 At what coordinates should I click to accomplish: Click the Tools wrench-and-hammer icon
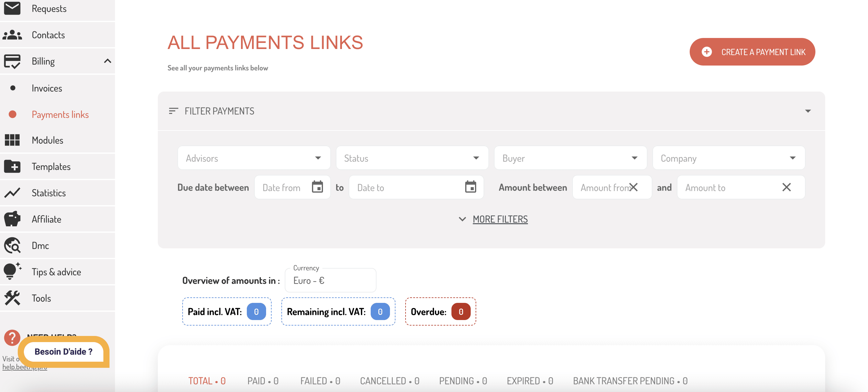(x=12, y=298)
